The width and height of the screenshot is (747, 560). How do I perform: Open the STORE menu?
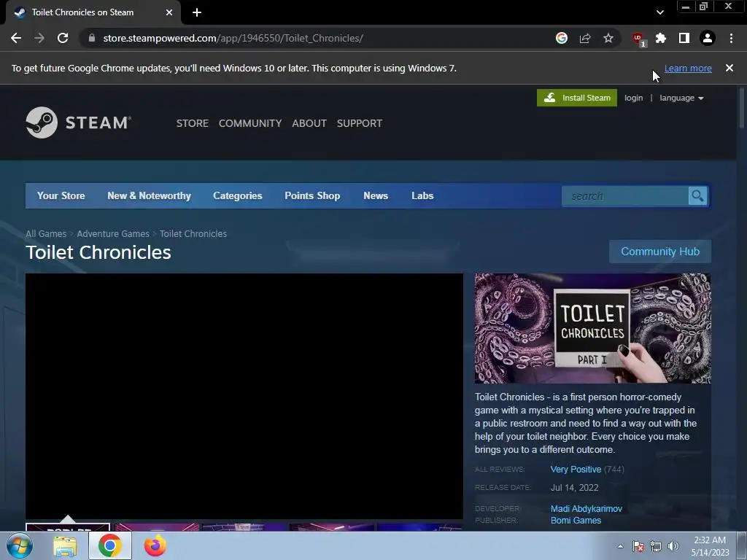pyautogui.click(x=193, y=123)
